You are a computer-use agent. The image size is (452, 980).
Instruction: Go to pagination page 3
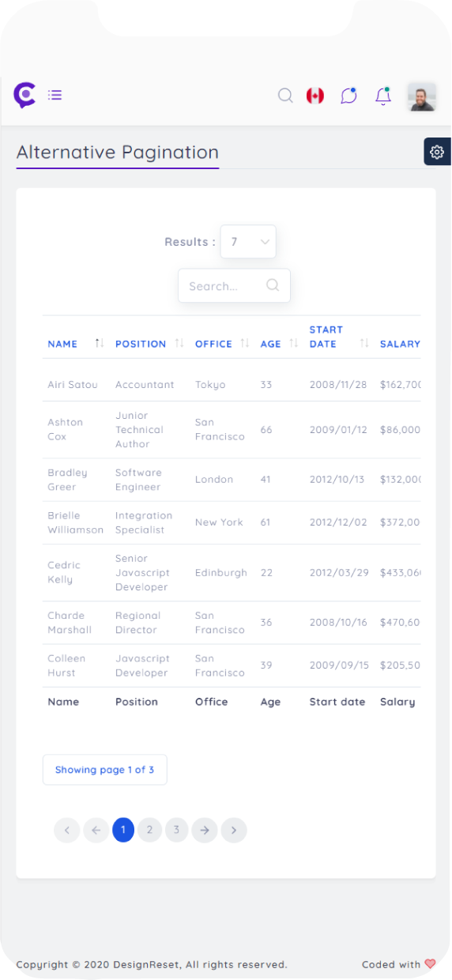(x=176, y=830)
